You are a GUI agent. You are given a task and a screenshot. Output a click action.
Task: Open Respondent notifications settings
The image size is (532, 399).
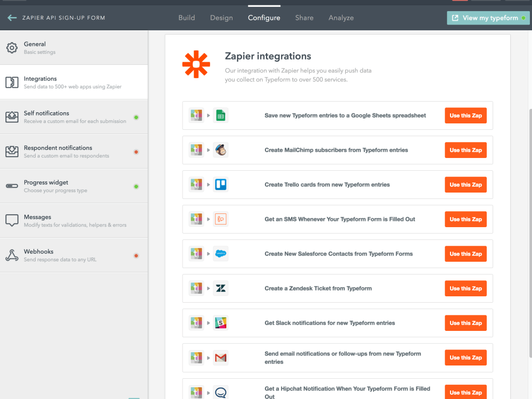coord(74,152)
